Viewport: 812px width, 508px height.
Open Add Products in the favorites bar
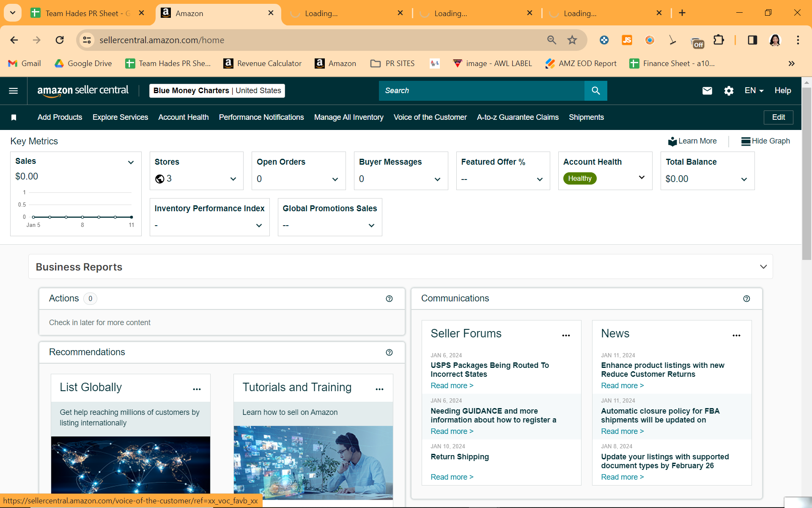(x=60, y=117)
